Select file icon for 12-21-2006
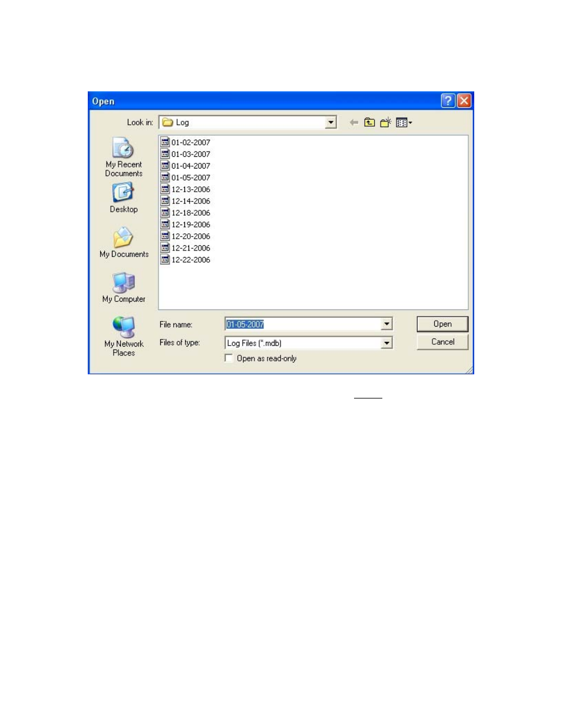Screen dimensions: 562x728 [166, 248]
